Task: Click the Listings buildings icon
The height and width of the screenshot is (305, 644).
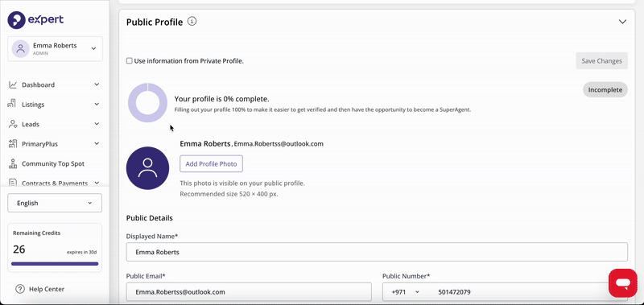Action: (12, 104)
